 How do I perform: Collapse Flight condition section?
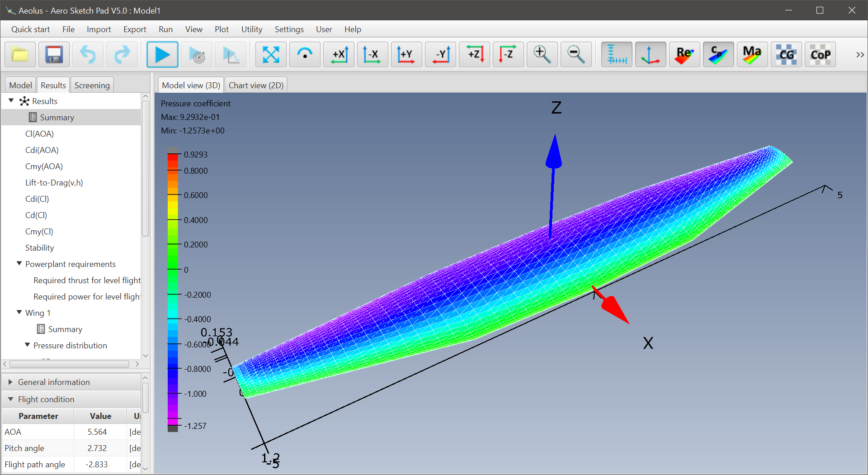[10, 399]
